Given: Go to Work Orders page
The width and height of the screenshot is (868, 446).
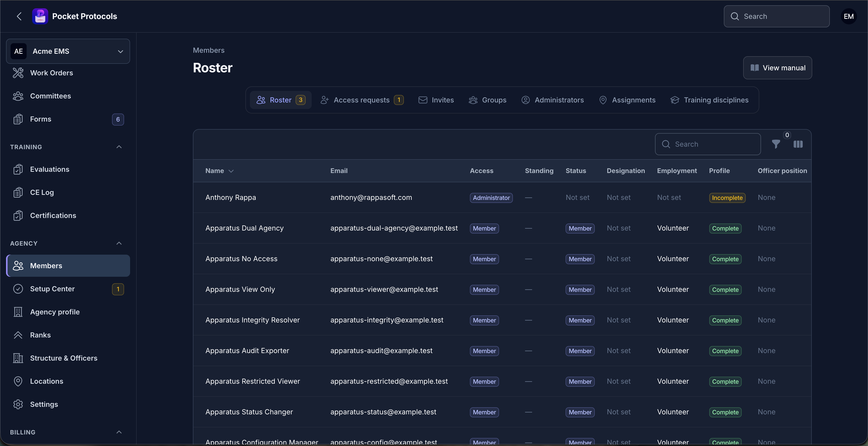Looking at the screenshot, I should pyautogui.click(x=68, y=73).
